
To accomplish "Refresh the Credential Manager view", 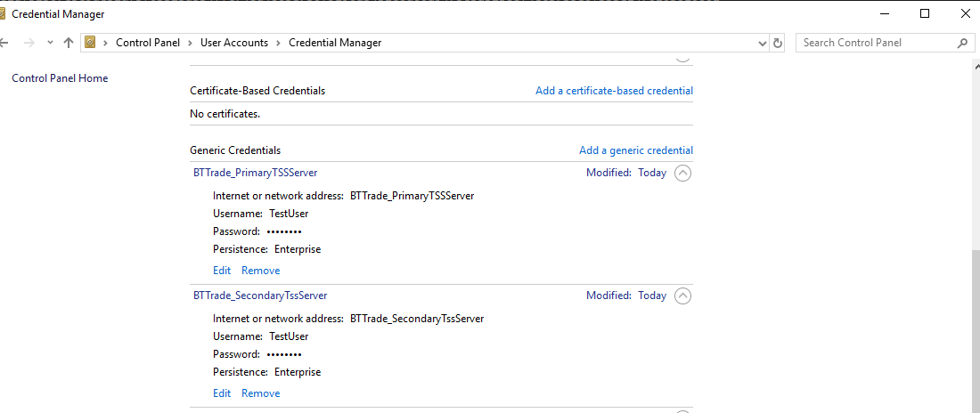I will pos(778,43).
